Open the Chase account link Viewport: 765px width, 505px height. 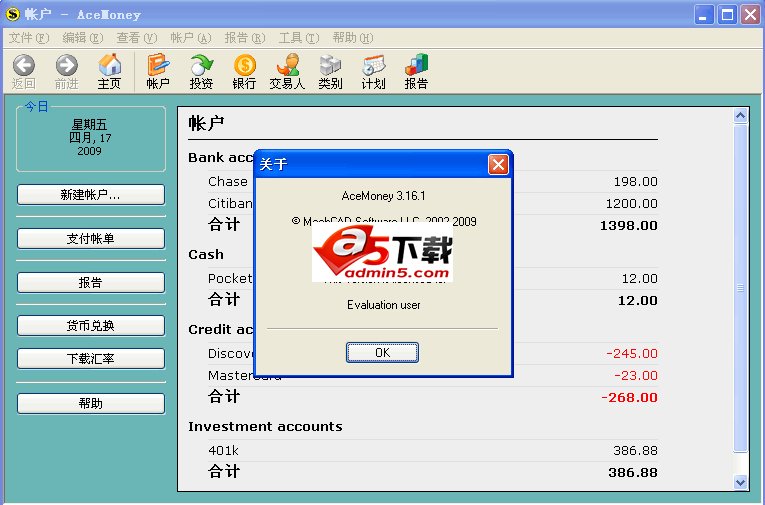click(x=227, y=182)
